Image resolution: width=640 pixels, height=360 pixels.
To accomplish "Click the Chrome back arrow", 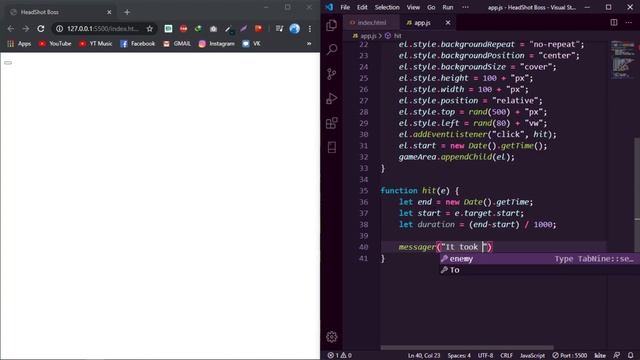I will coord(11,29).
